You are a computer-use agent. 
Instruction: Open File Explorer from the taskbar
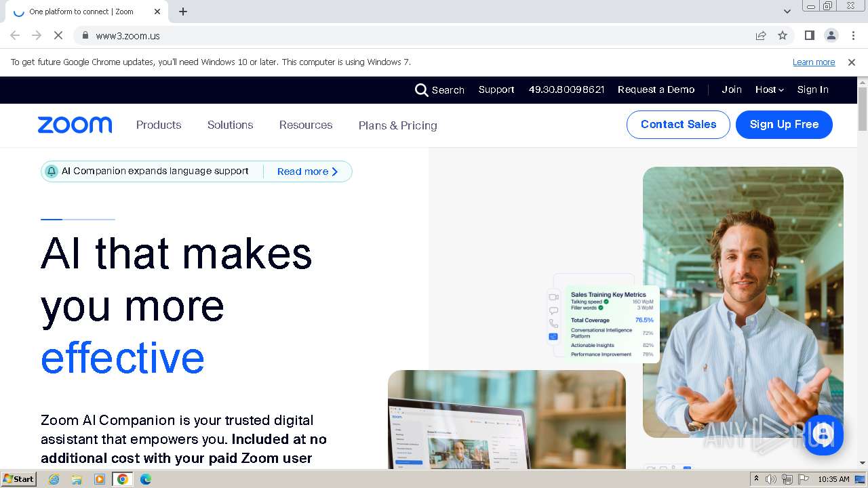[x=77, y=479]
